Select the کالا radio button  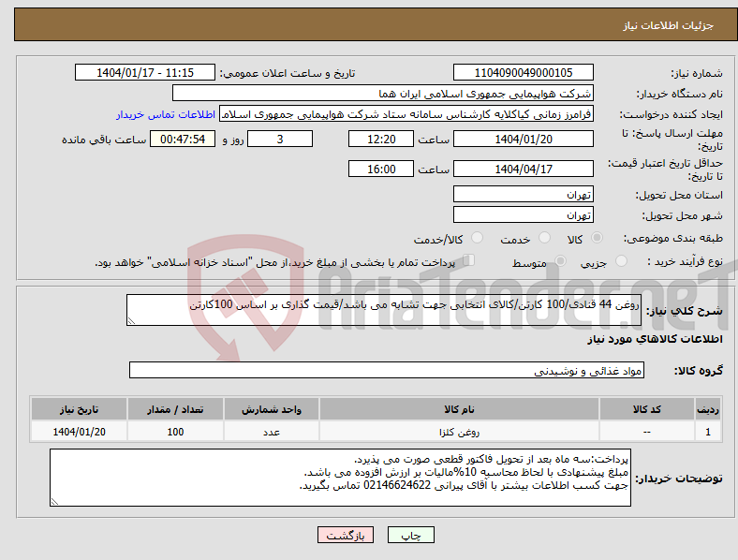click(x=597, y=238)
